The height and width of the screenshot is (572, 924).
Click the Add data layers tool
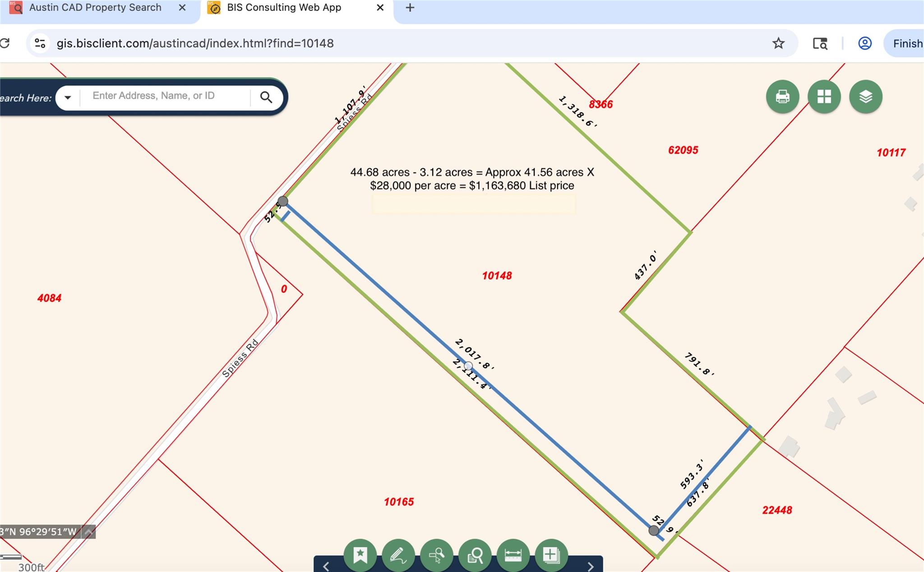551,555
